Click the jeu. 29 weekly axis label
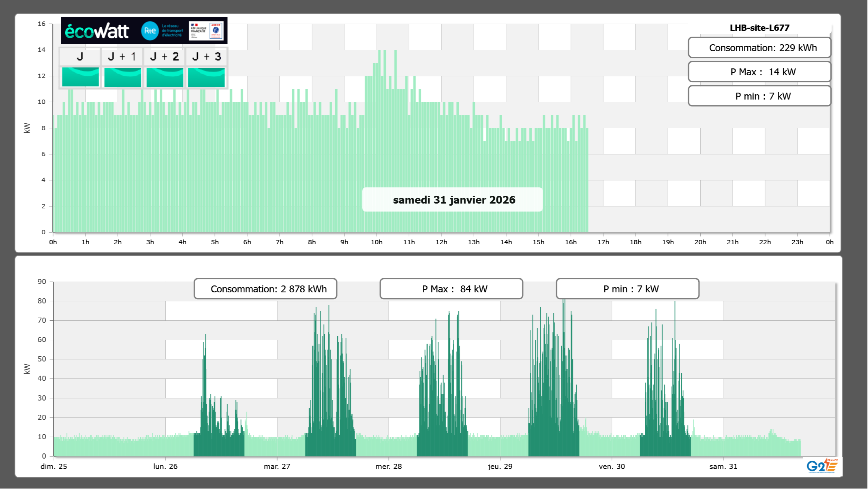868x489 pixels. [500, 466]
